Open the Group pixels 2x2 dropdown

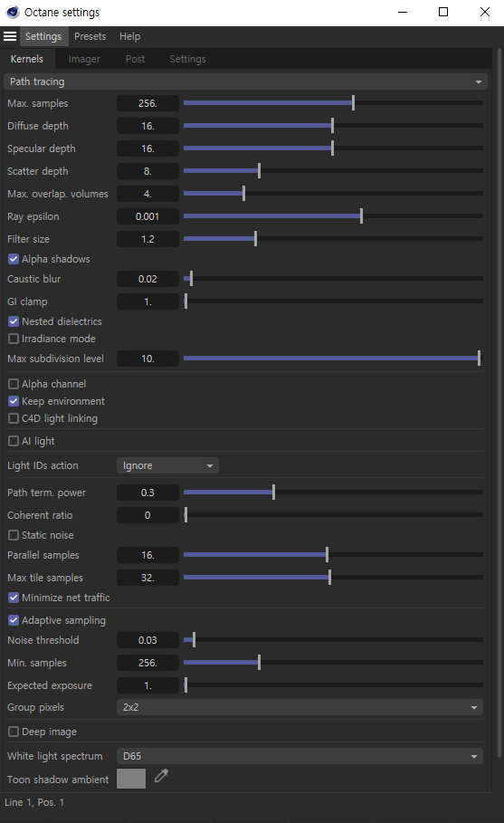coord(300,707)
